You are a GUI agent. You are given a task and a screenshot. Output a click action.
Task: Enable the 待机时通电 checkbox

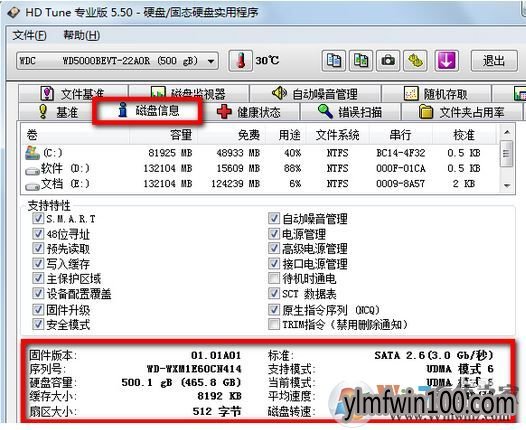coord(274,278)
